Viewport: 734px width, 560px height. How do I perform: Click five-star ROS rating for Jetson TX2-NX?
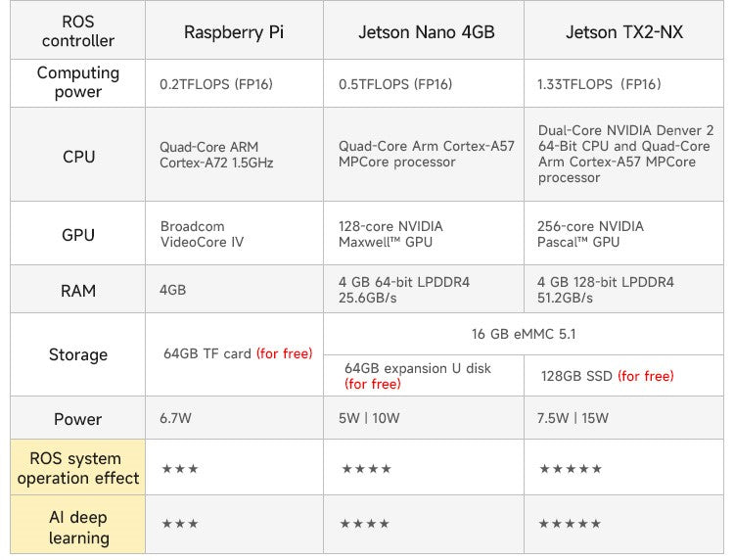(x=571, y=469)
